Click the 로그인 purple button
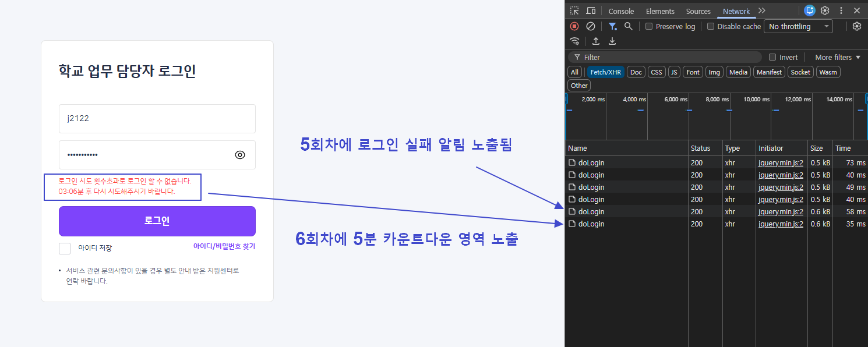868x347 pixels. pos(157,221)
